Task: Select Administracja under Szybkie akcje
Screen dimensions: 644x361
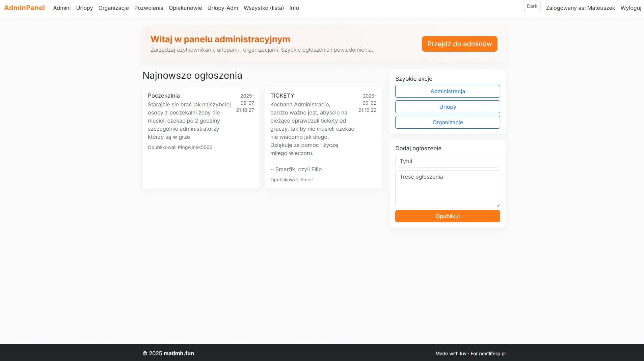Action: (x=448, y=91)
